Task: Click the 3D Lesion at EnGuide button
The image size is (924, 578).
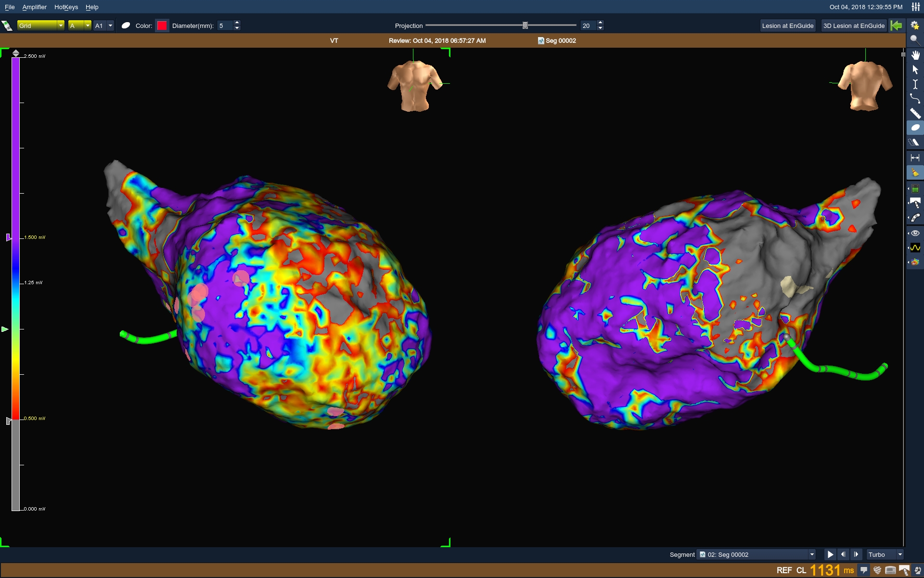Action: 854,26
